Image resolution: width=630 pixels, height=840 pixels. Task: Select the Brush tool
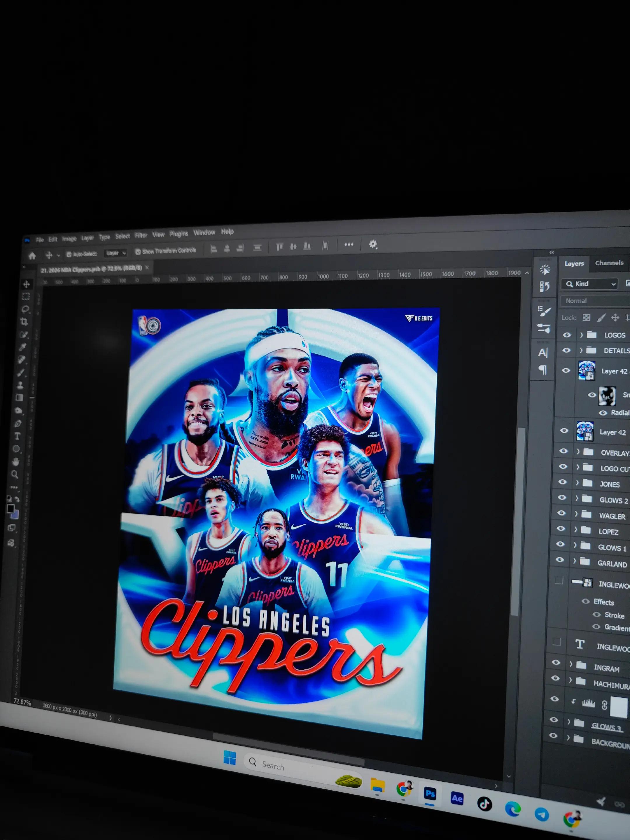[x=21, y=372]
